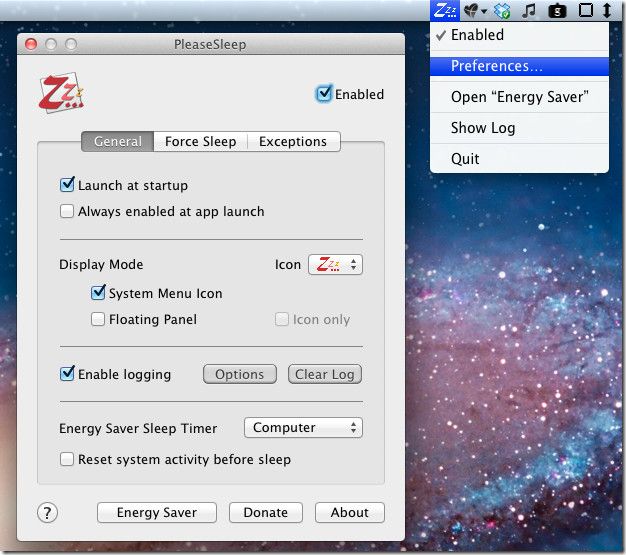Enable Always enabled at app launch

coord(67,211)
